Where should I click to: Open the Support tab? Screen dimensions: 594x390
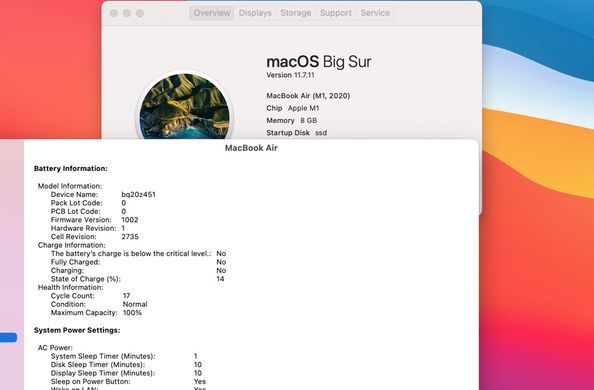(x=336, y=13)
